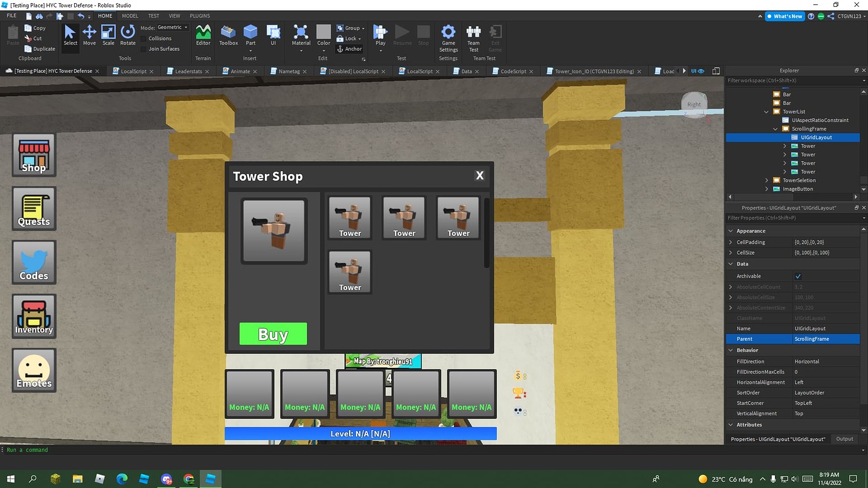Open Game Settings
Screen dimensions: 868x488
pyautogui.click(x=448, y=38)
